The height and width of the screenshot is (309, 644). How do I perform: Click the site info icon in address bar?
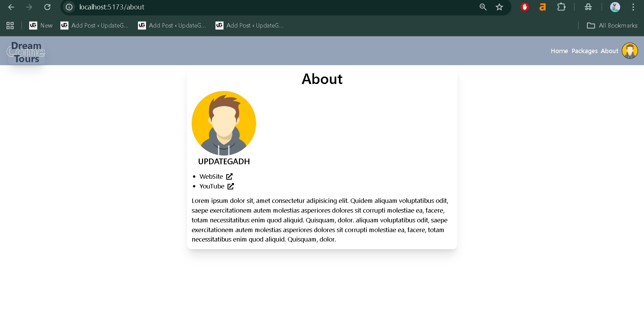69,7
